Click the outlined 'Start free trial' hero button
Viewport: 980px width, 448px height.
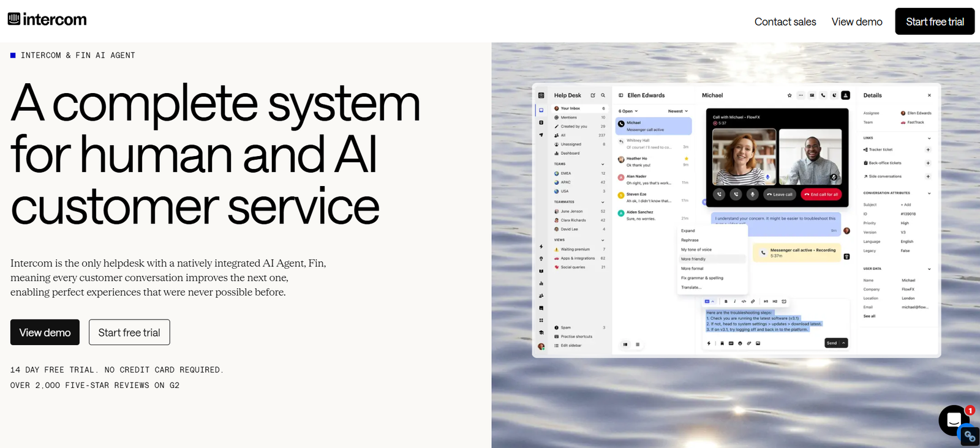[129, 332]
